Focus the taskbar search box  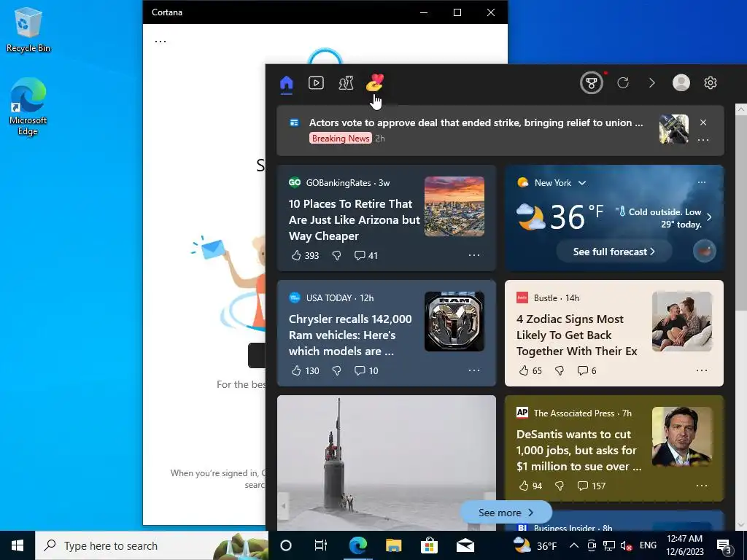pyautogui.click(x=152, y=545)
